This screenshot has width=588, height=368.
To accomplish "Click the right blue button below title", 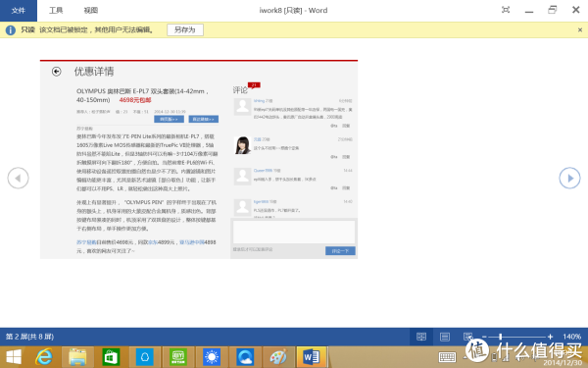I will tap(204, 119).
